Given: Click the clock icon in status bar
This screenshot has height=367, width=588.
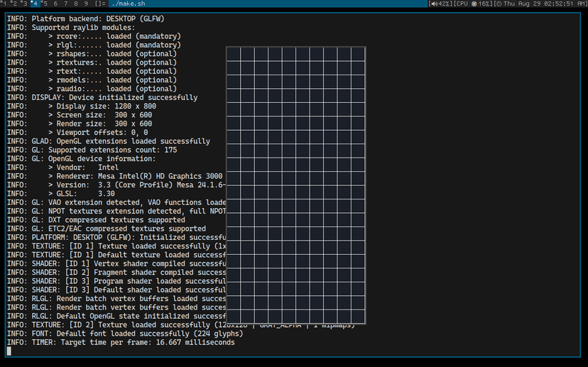Looking at the screenshot, I should click(x=499, y=4).
